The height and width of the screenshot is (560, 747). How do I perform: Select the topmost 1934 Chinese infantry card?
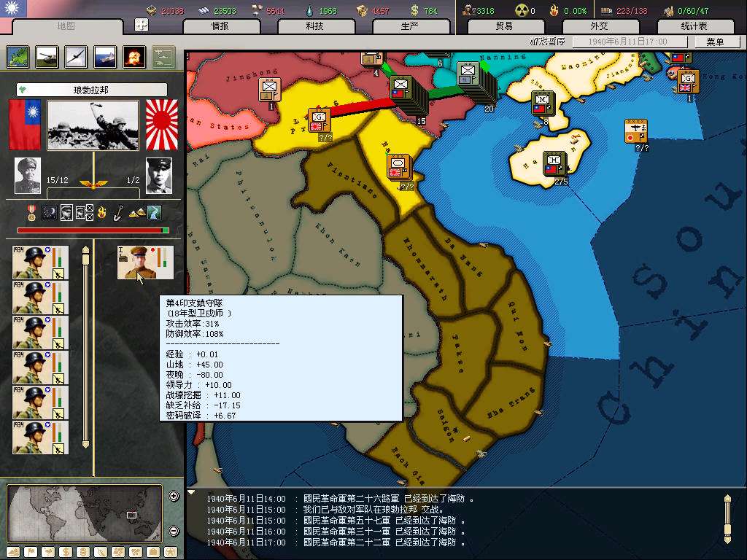[x=41, y=262]
